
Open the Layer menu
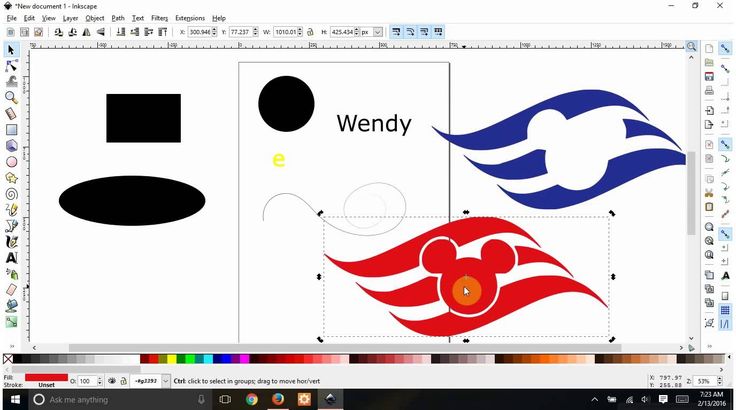[x=70, y=18]
